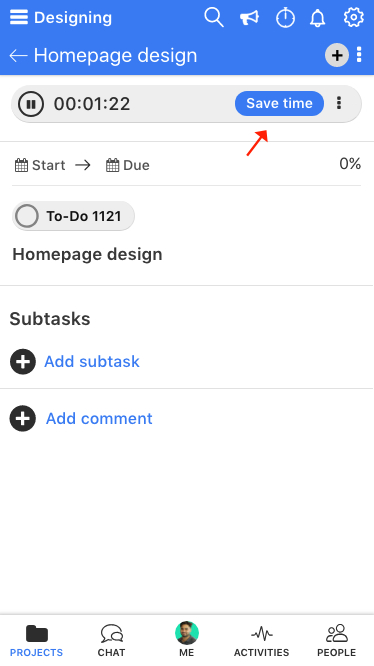Open the hamburger menu next to Designing

click(19, 17)
